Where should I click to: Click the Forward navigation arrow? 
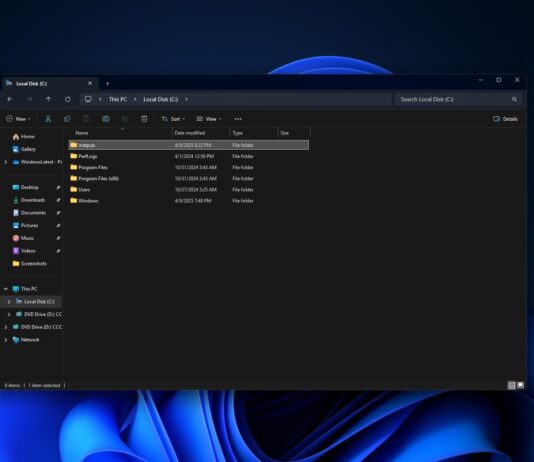29,99
